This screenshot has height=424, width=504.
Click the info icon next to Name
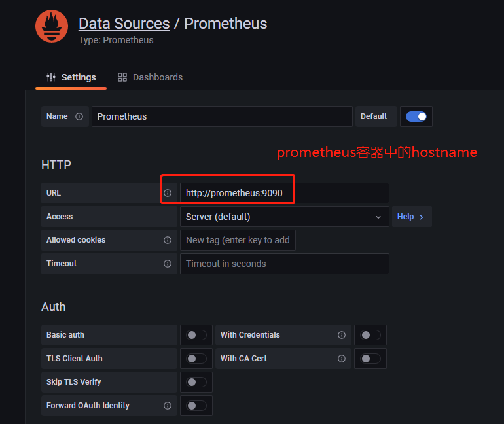[x=79, y=116]
